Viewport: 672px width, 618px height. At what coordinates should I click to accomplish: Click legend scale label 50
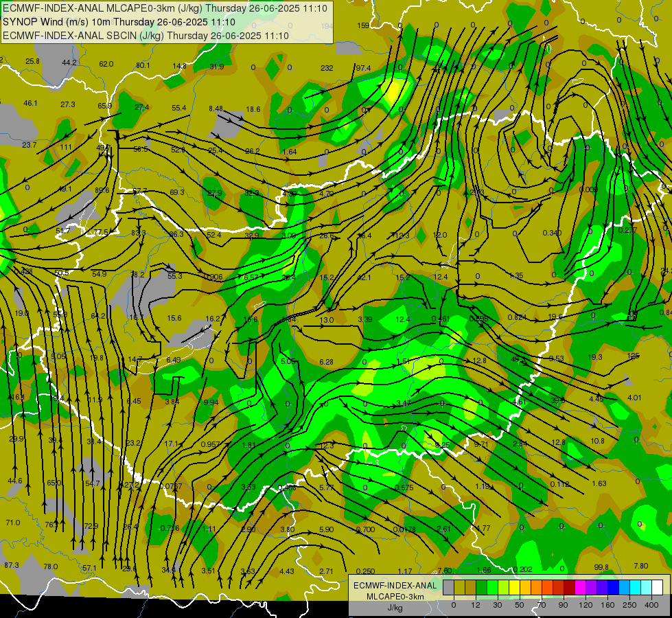520,605
